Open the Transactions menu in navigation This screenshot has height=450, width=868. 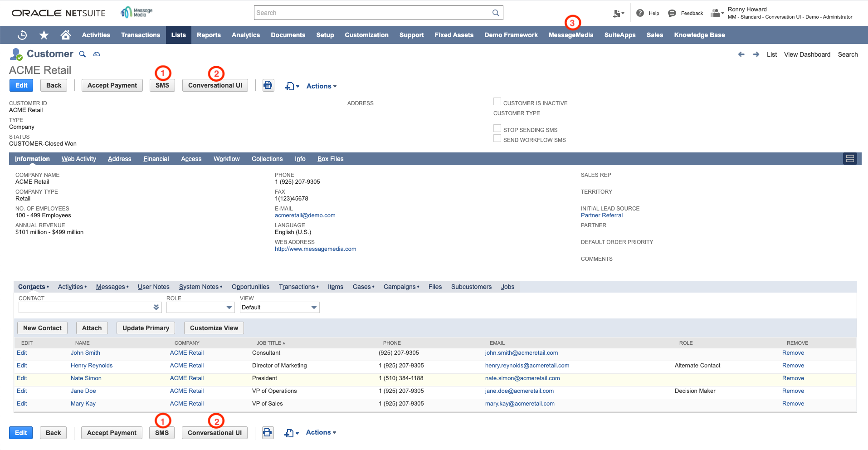(140, 35)
